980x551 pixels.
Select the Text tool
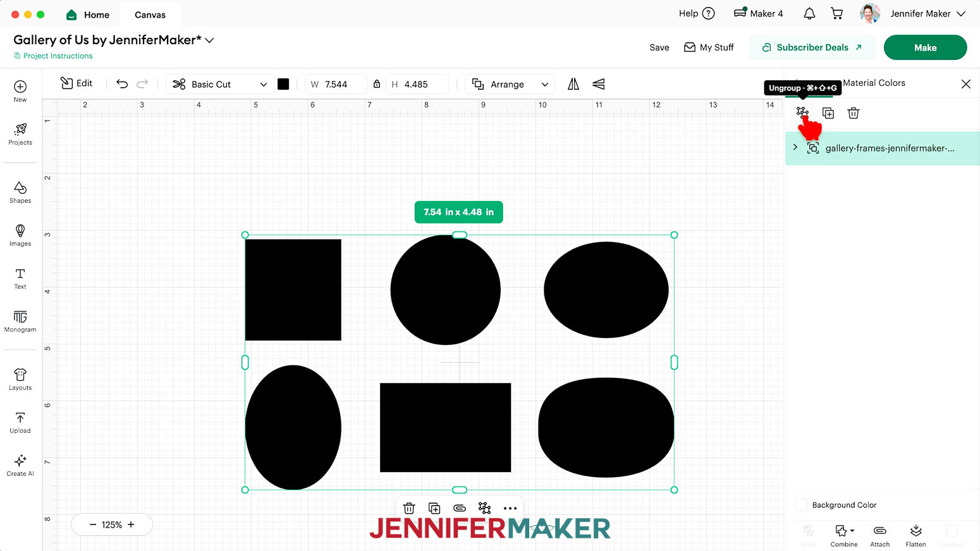(20, 278)
